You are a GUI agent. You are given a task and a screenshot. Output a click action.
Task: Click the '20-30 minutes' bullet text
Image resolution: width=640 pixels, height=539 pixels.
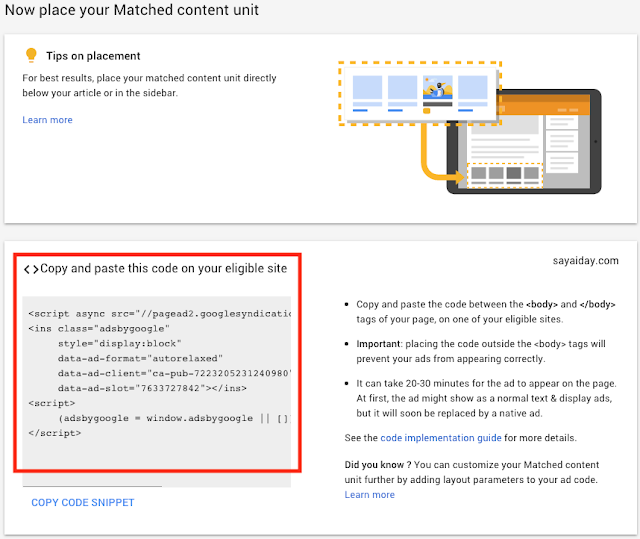(486, 398)
